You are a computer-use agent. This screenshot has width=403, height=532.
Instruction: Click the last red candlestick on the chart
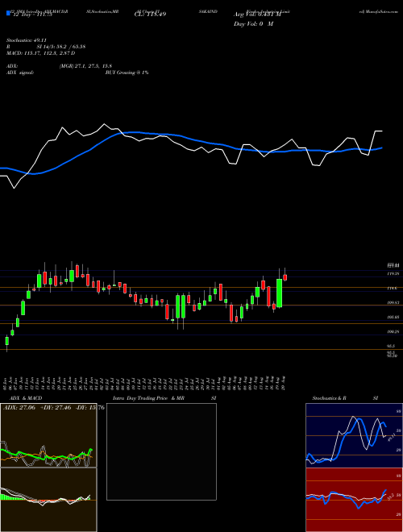[285, 277]
